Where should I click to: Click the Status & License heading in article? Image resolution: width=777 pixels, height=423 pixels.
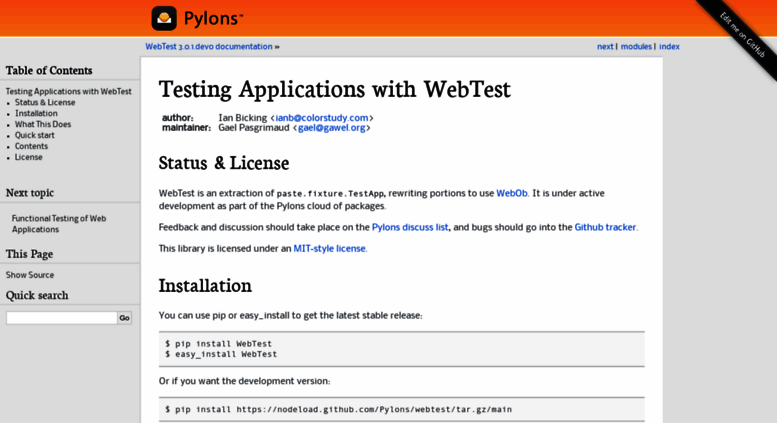pos(223,163)
